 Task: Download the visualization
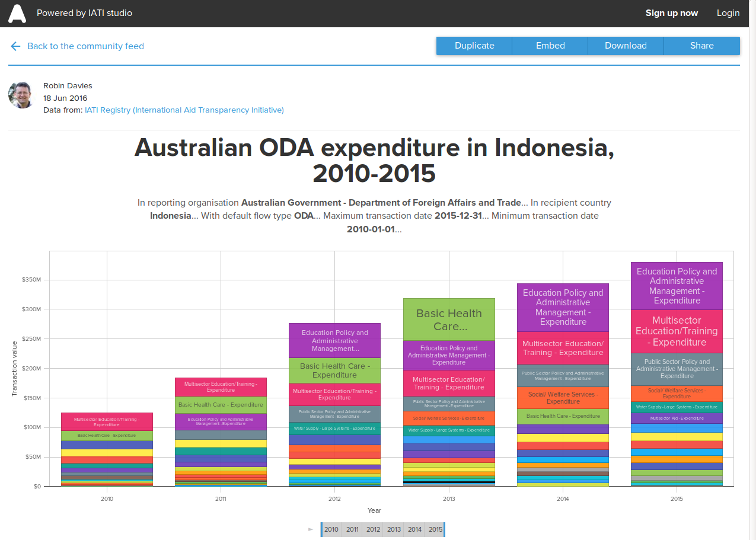click(x=625, y=46)
